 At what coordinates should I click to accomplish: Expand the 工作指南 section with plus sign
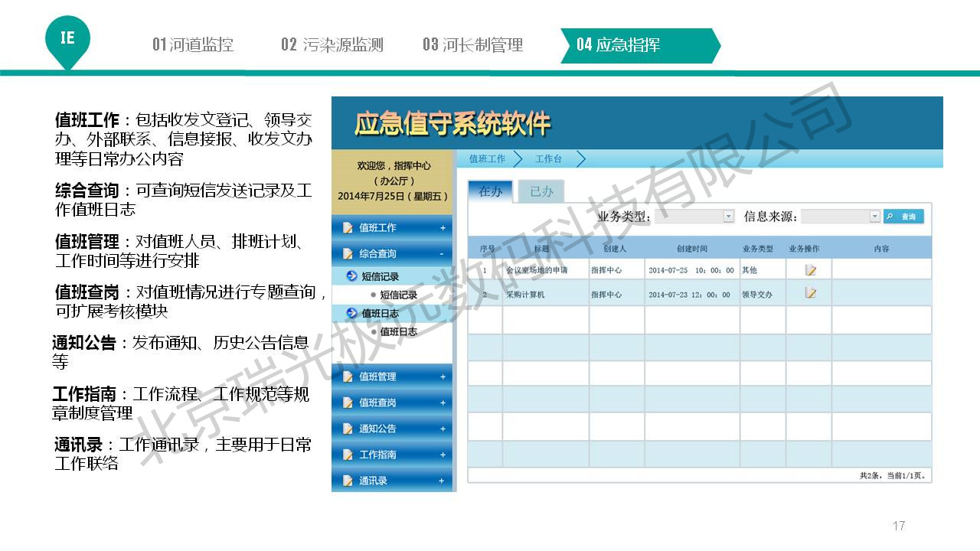[442, 455]
